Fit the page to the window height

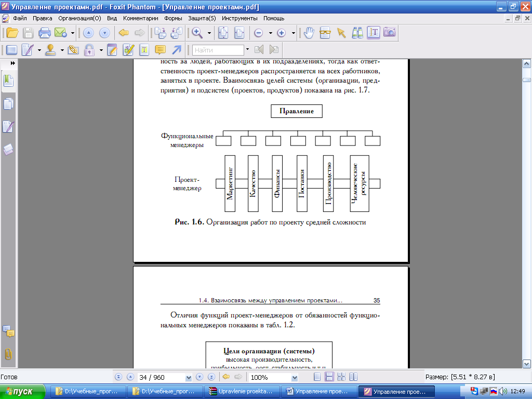point(223,33)
